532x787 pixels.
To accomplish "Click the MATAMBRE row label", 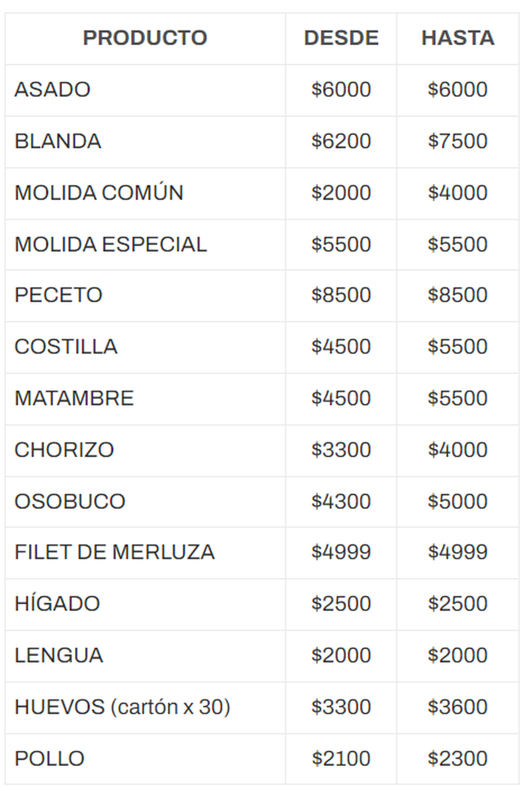I will [x=74, y=398].
